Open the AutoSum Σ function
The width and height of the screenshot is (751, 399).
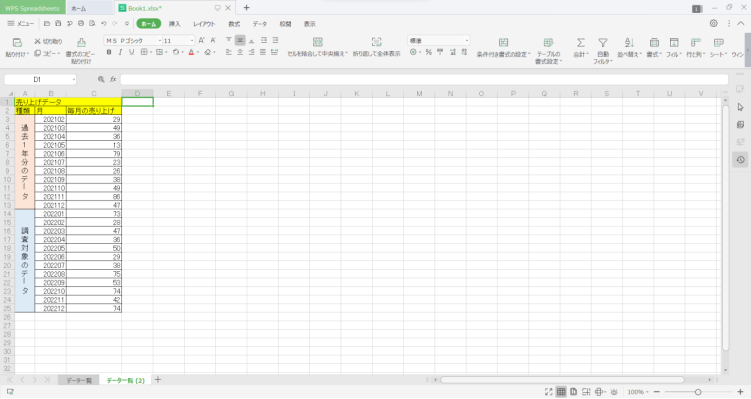pyautogui.click(x=580, y=48)
